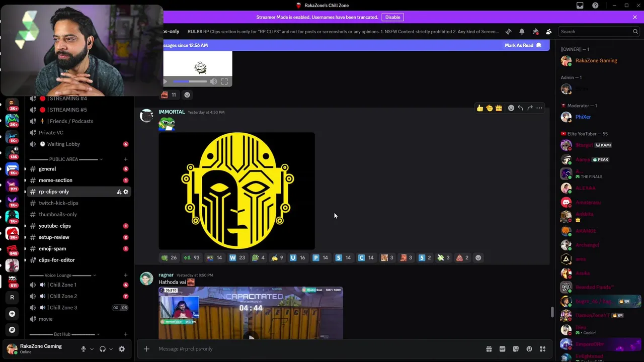Open headphone output options arrow
Image resolution: width=644 pixels, height=362 pixels.
tap(111, 349)
